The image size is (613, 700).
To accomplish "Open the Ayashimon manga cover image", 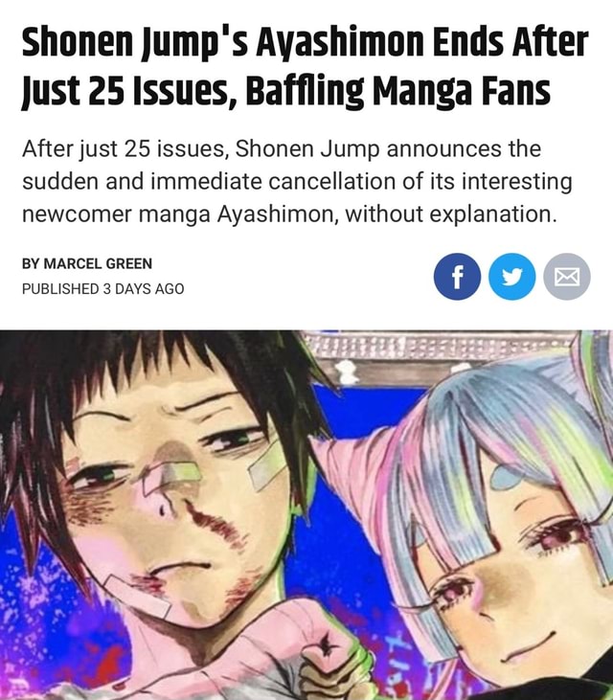I will pos(306,515).
